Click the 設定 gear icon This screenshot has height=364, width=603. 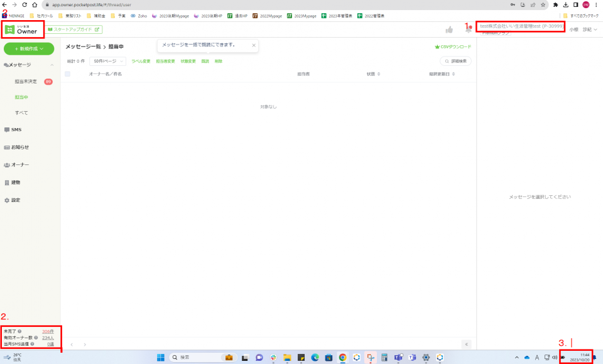(6, 200)
